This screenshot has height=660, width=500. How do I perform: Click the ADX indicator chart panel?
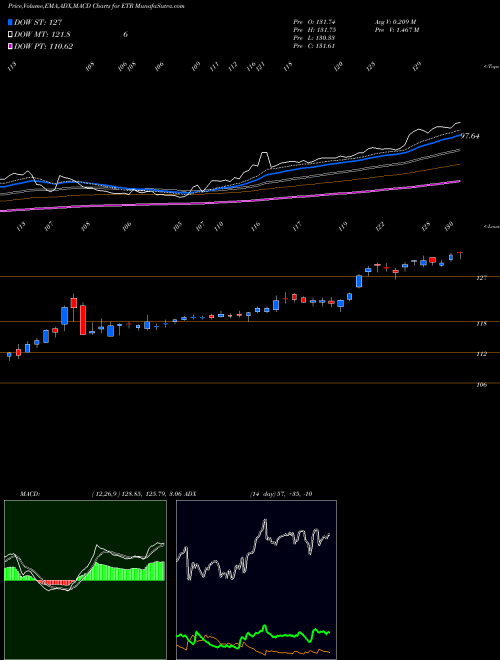tap(256, 580)
